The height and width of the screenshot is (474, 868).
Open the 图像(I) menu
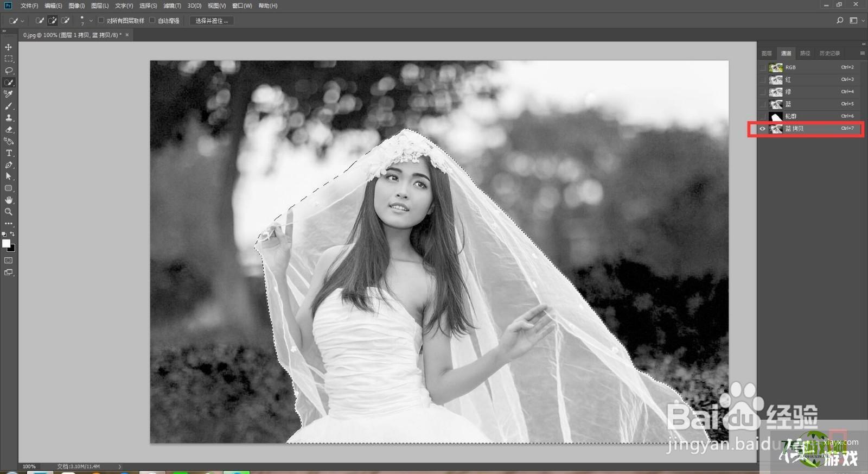[76, 5]
